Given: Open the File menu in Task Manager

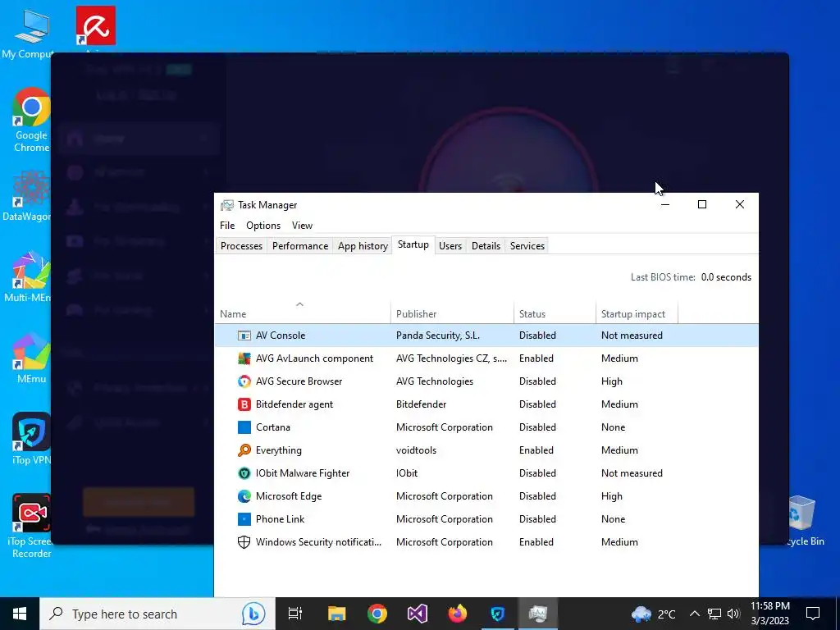Looking at the screenshot, I should pyautogui.click(x=227, y=226).
